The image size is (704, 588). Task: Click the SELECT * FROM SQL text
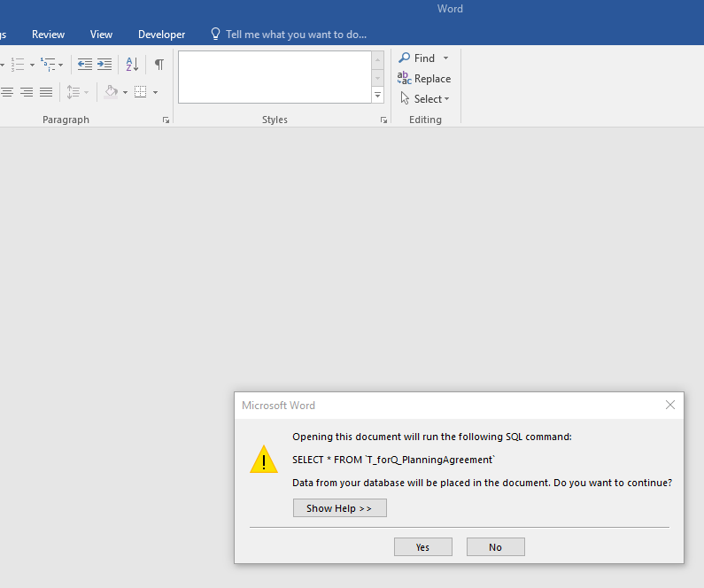(394, 460)
